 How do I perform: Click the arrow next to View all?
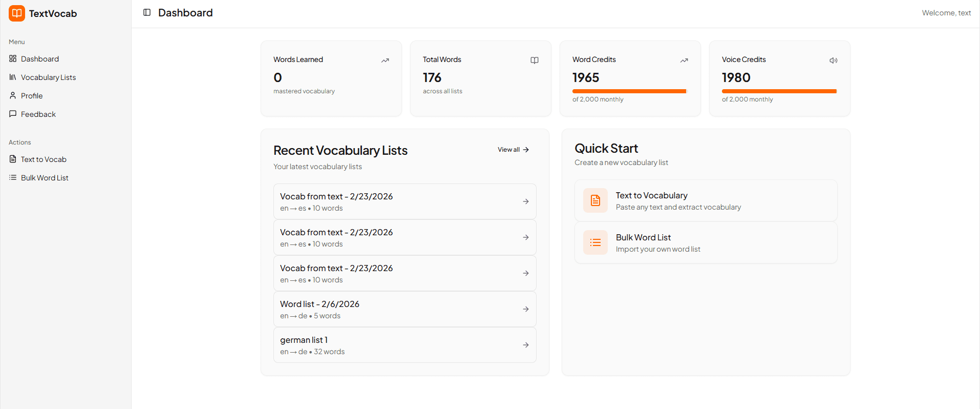(526, 150)
